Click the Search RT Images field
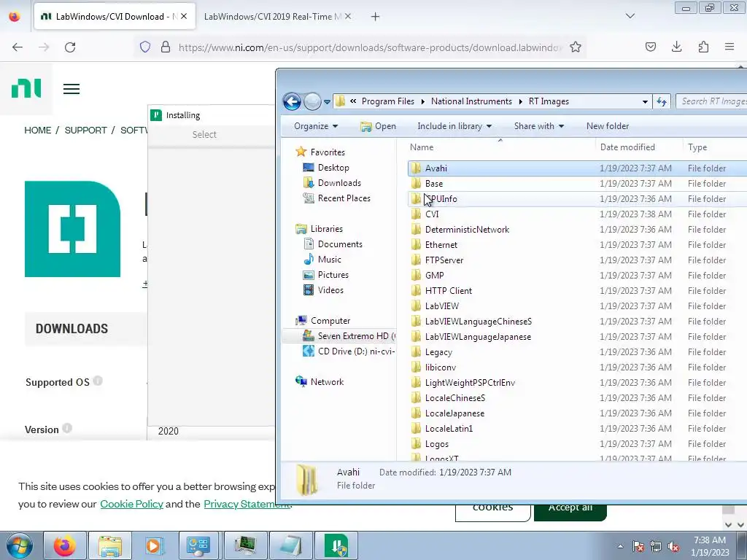 (x=712, y=101)
